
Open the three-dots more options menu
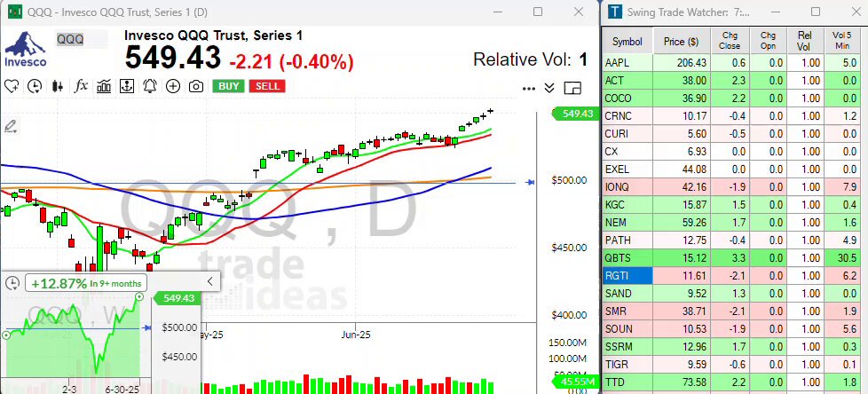[x=529, y=88]
